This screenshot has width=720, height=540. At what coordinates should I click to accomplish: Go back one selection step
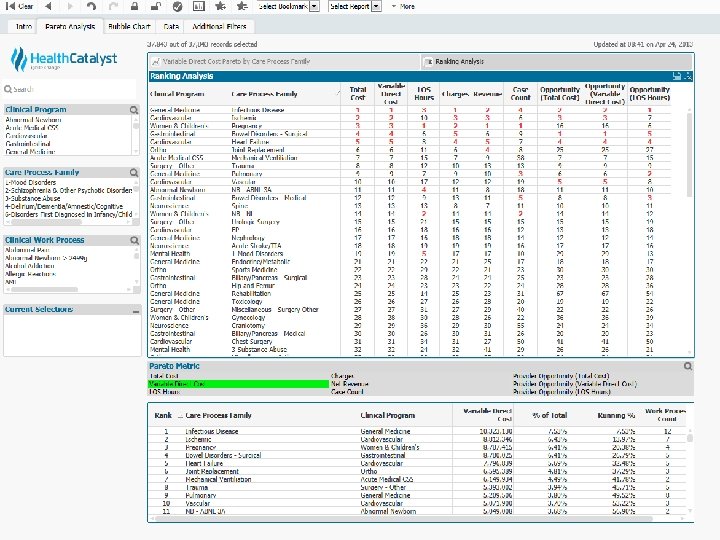[x=48, y=6]
